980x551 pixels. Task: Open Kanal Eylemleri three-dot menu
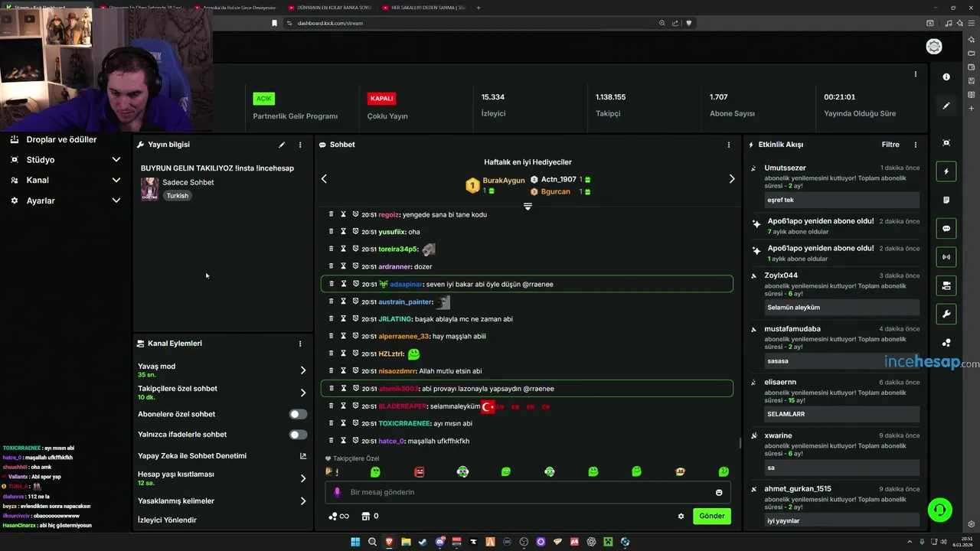300,344
